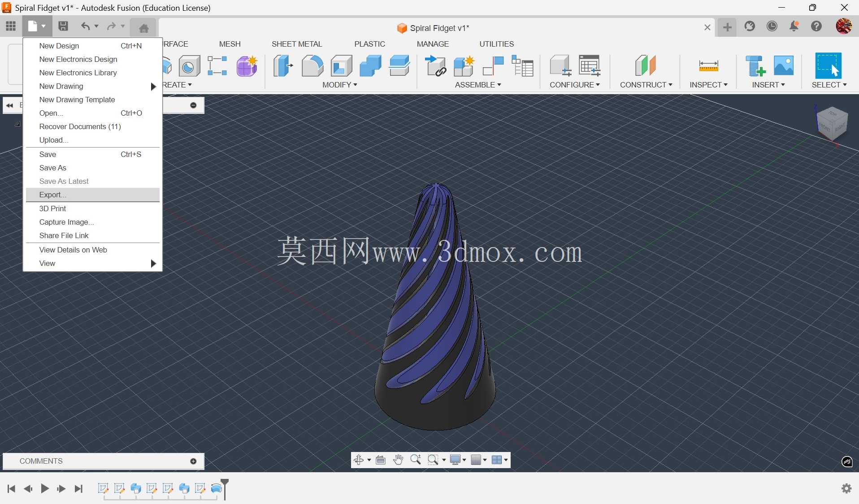Open the Data Panel grid icon
This screenshot has height=504, width=859.
pos(11,26)
